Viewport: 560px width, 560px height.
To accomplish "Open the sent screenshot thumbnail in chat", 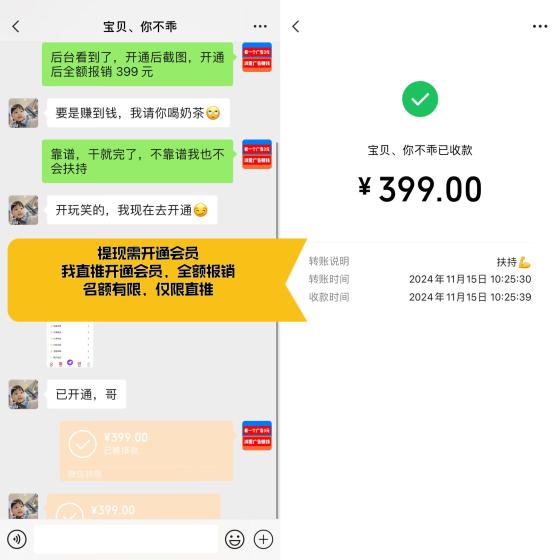I will click(70, 345).
